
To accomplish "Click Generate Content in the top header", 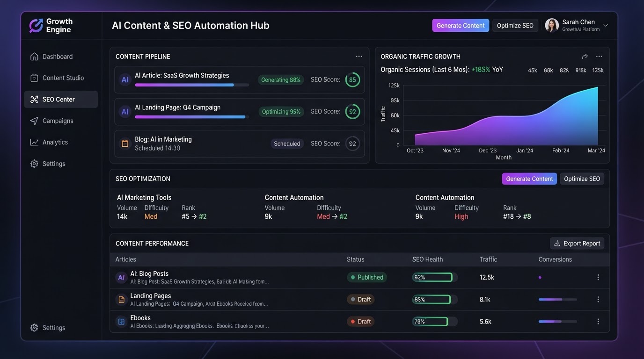I will pyautogui.click(x=461, y=25).
